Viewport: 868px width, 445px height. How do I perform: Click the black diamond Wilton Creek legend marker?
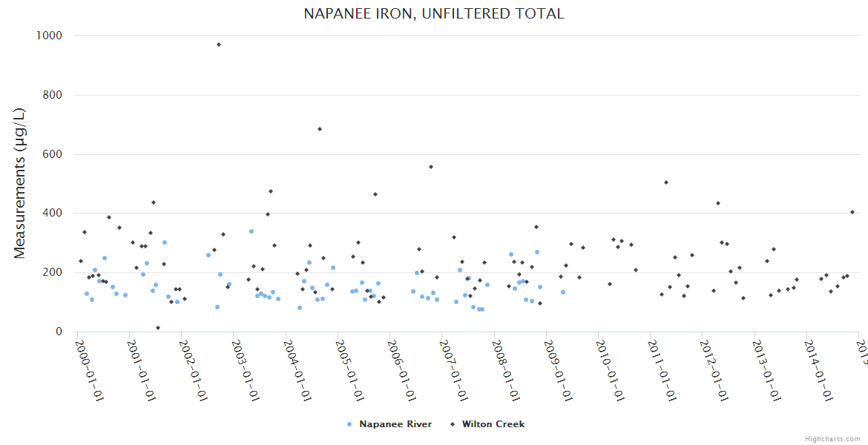pos(451,424)
